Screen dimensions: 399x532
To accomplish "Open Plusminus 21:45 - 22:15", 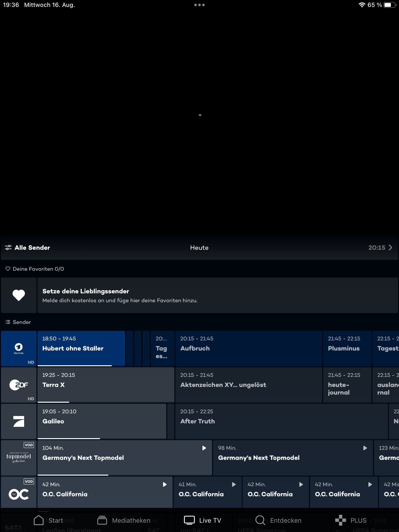I will [x=347, y=349].
